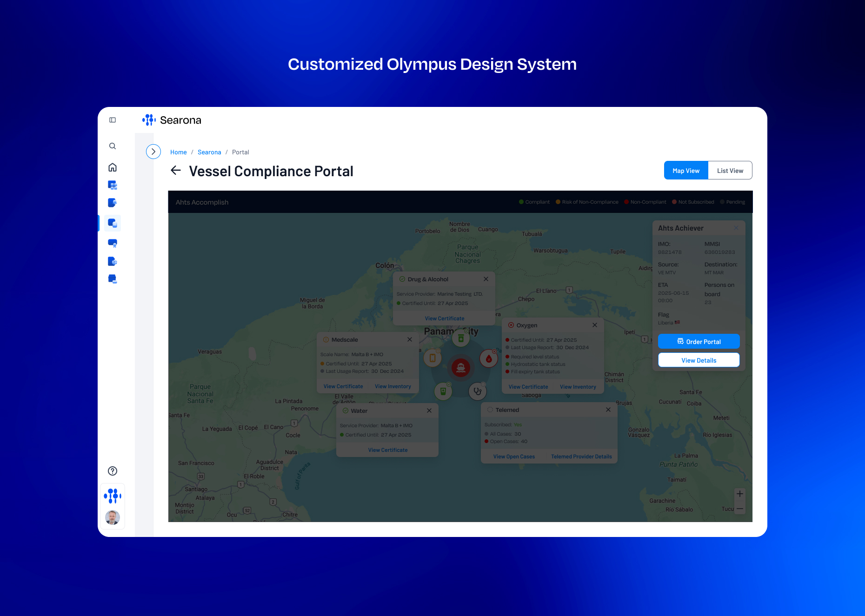Image resolution: width=865 pixels, height=616 pixels.
Task: Navigate to Home breadcrumb
Action: tap(179, 152)
